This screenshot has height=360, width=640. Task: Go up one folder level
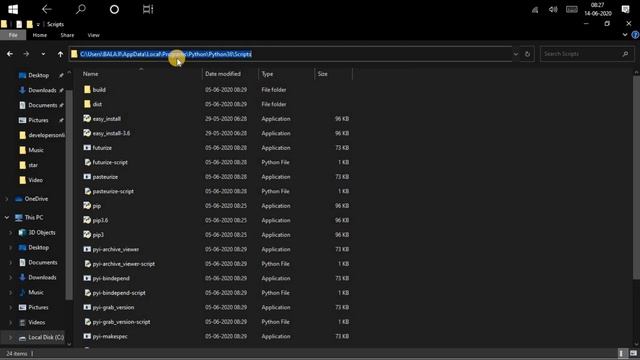coord(60,54)
